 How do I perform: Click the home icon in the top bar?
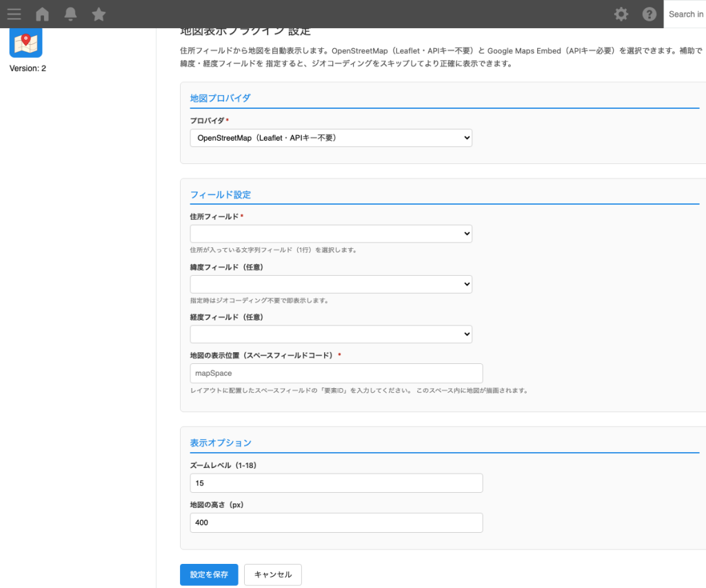click(x=41, y=14)
